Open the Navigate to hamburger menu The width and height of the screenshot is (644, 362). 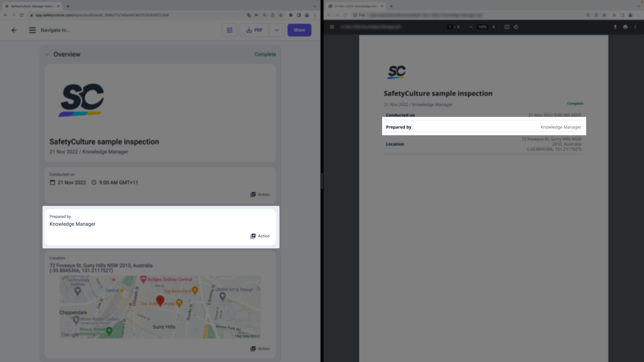pyautogui.click(x=32, y=30)
